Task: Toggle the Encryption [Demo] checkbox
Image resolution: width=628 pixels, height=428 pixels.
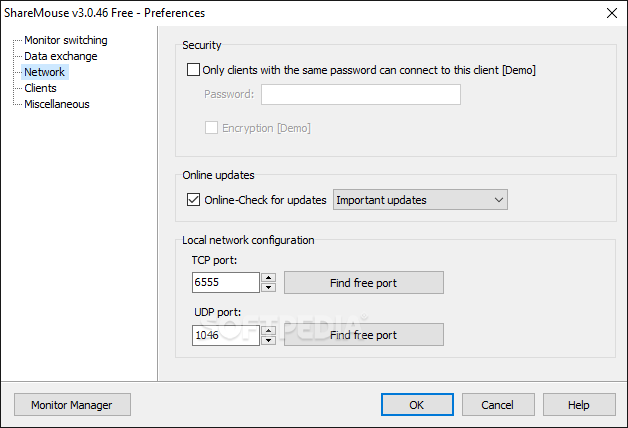Action: click(211, 128)
